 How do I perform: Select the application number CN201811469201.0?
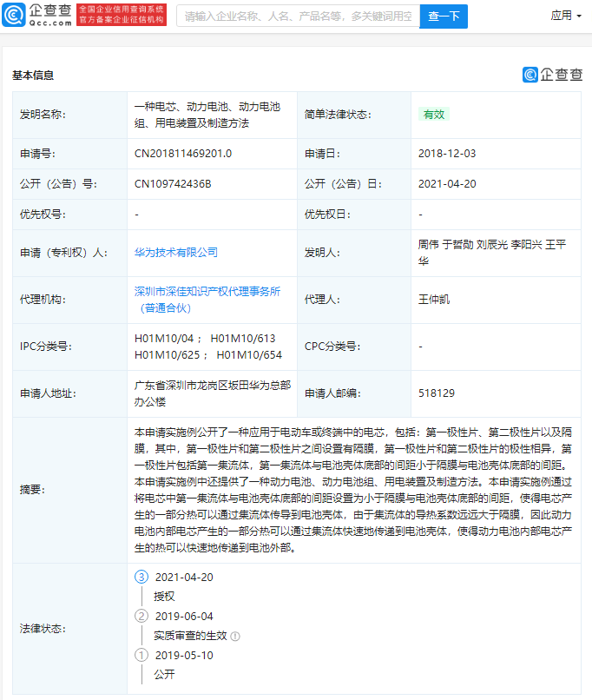pyautogui.click(x=183, y=154)
